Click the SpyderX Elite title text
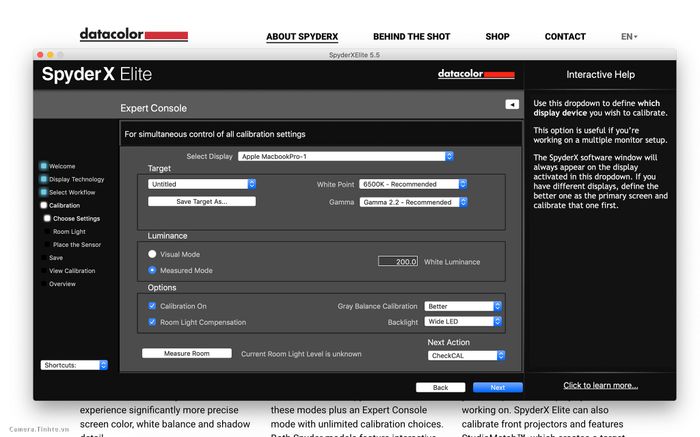 [x=97, y=74]
